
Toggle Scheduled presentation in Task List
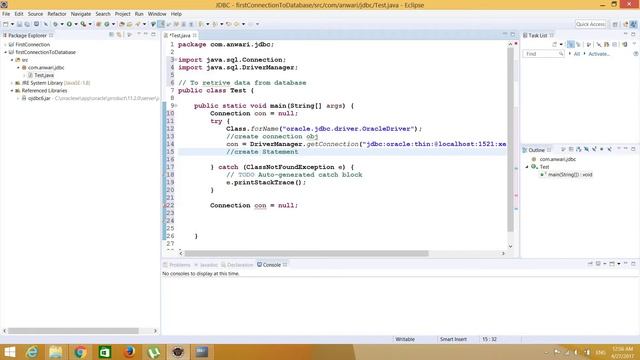(578, 44)
